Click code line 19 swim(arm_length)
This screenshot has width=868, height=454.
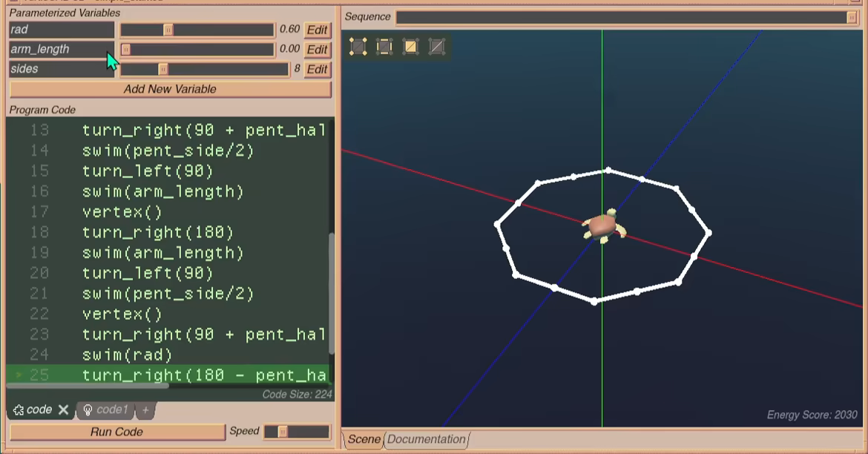coord(162,253)
